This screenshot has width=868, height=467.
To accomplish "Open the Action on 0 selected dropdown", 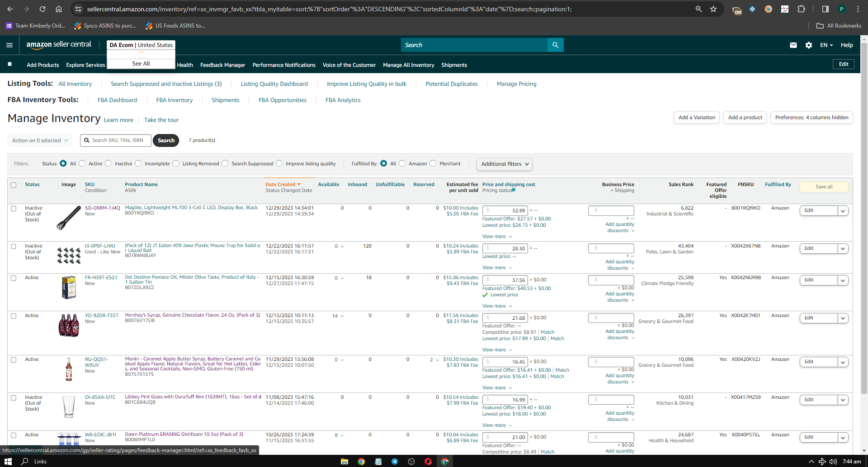I will tap(40, 140).
